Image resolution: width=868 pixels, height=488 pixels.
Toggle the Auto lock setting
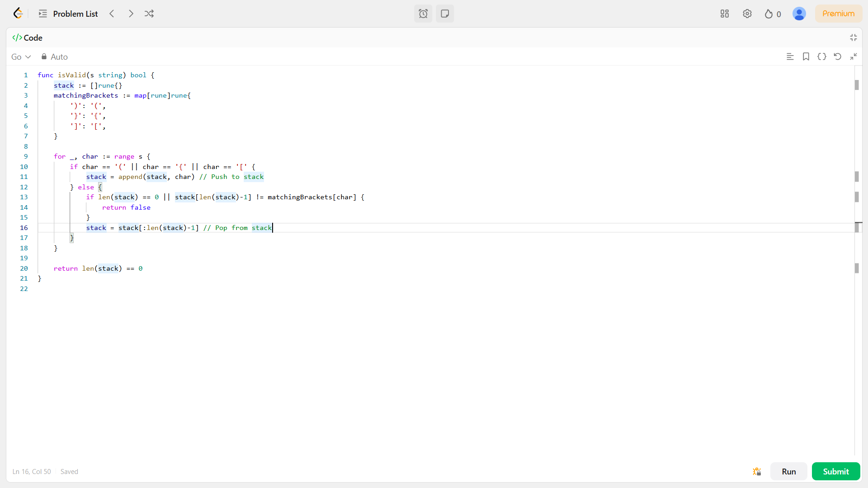pos(54,57)
